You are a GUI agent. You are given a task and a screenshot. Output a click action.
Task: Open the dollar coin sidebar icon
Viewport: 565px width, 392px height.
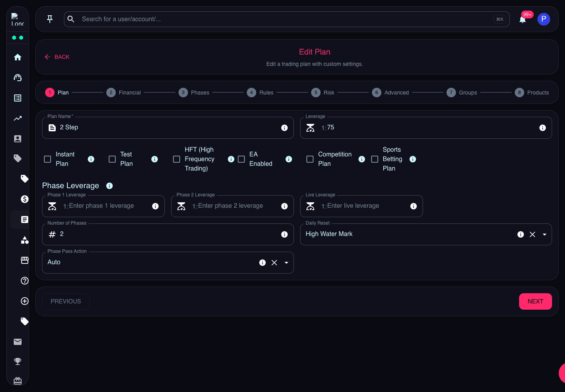coord(25,199)
